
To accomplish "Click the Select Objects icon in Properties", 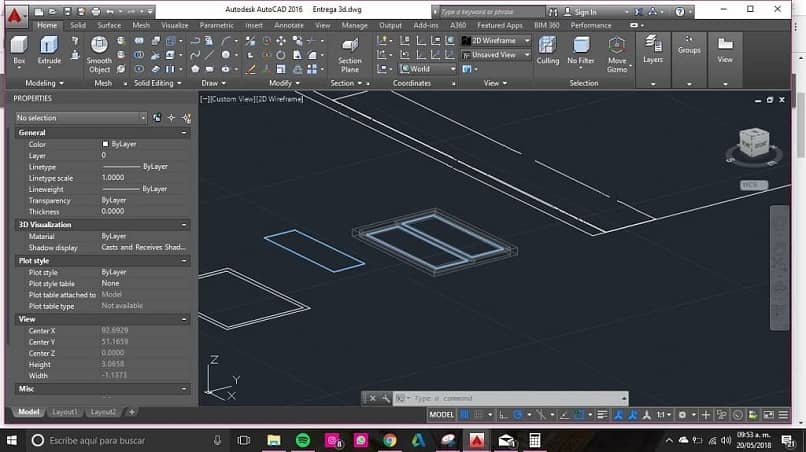I will (172, 118).
